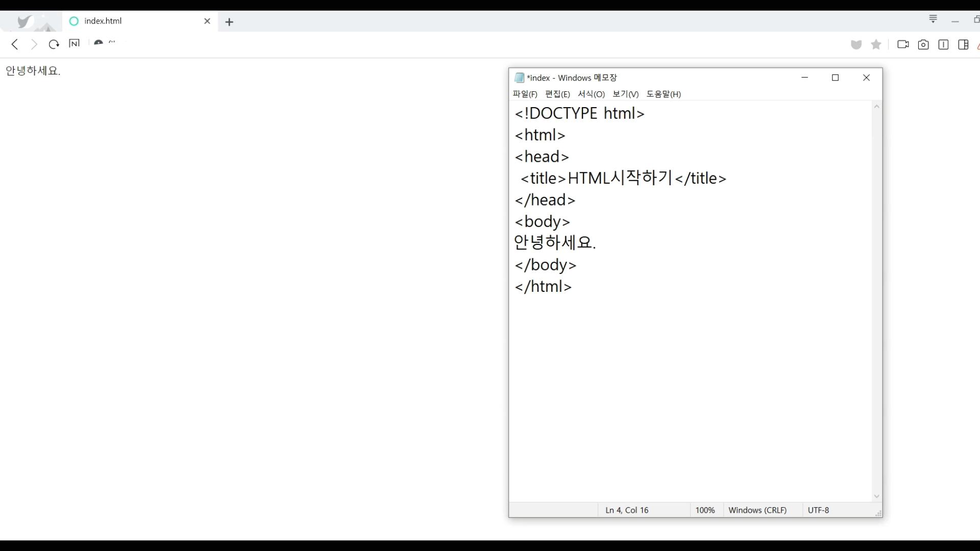Open the 보기(V) menu in Notepad
This screenshot has height=551, width=980.
625,94
